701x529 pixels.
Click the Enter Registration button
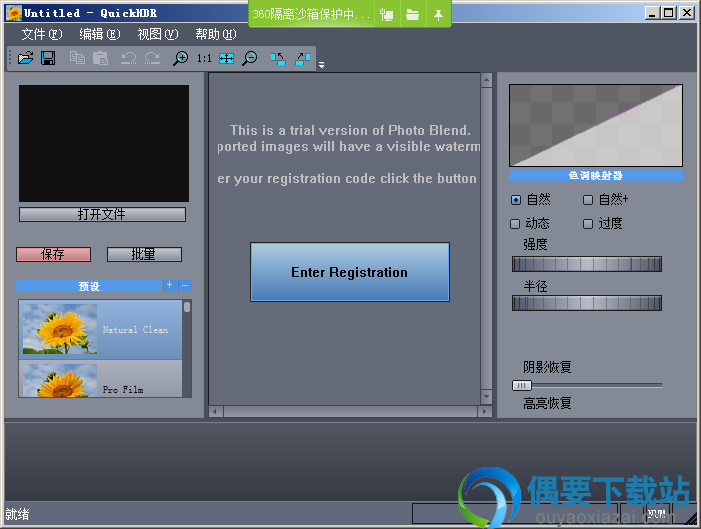pyautogui.click(x=350, y=272)
